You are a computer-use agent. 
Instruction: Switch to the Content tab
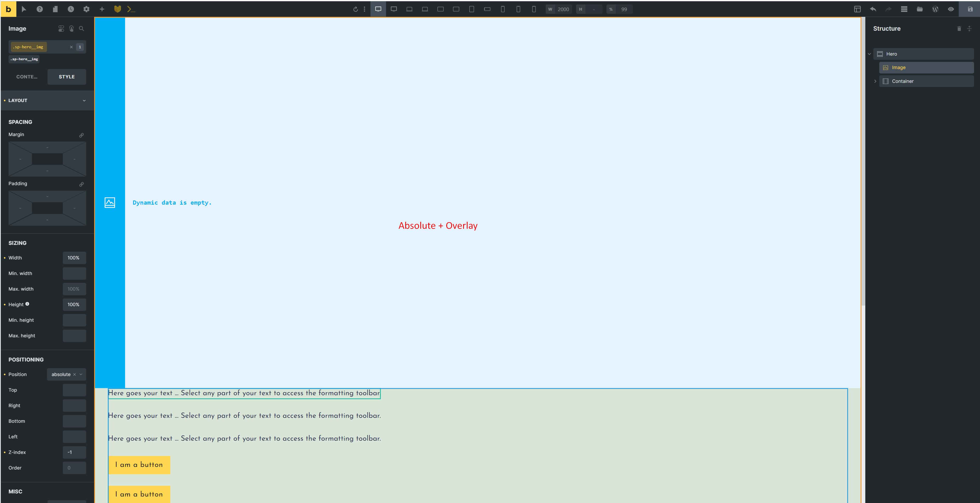click(27, 77)
